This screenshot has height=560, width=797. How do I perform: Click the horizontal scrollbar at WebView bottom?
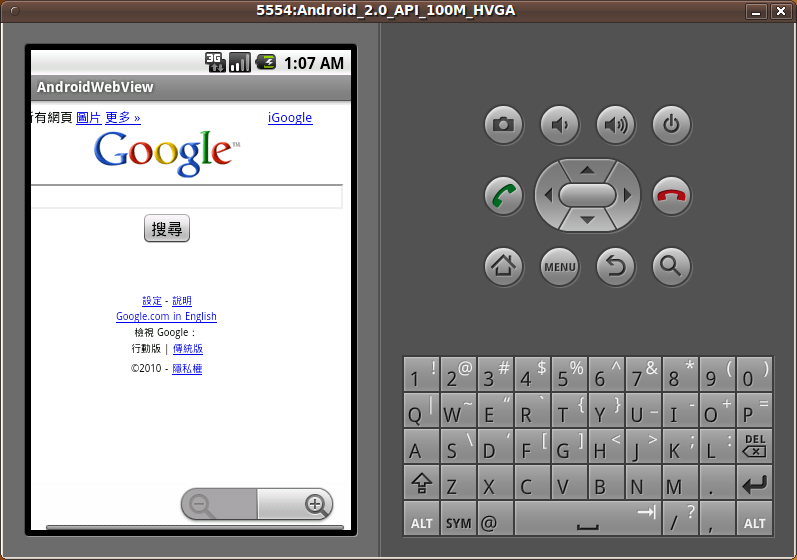coord(195,527)
